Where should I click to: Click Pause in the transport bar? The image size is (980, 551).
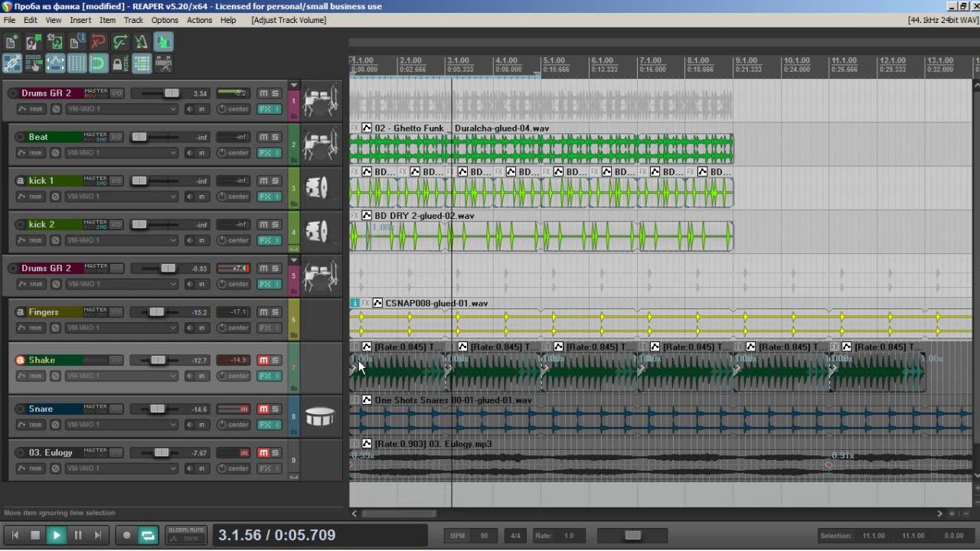77,535
